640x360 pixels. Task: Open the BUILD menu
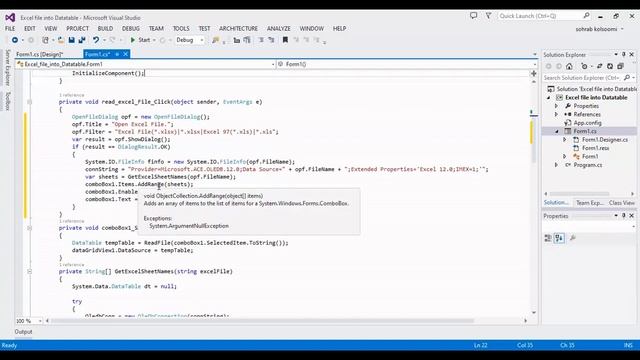[x=105, y=29]
